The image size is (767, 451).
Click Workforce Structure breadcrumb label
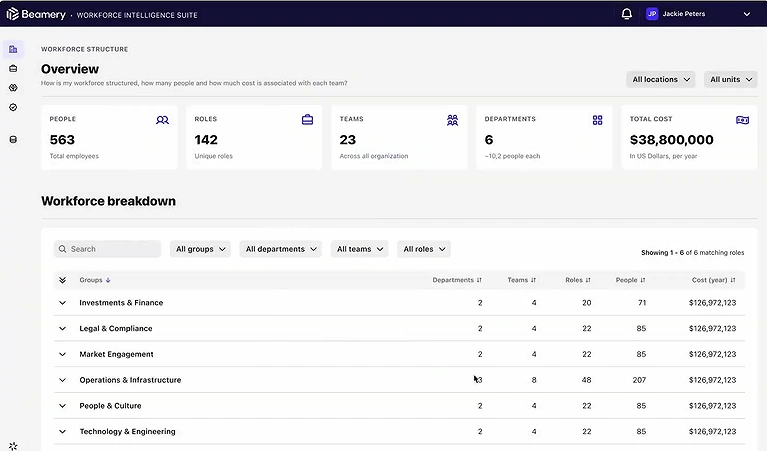(x=85, y=49)
